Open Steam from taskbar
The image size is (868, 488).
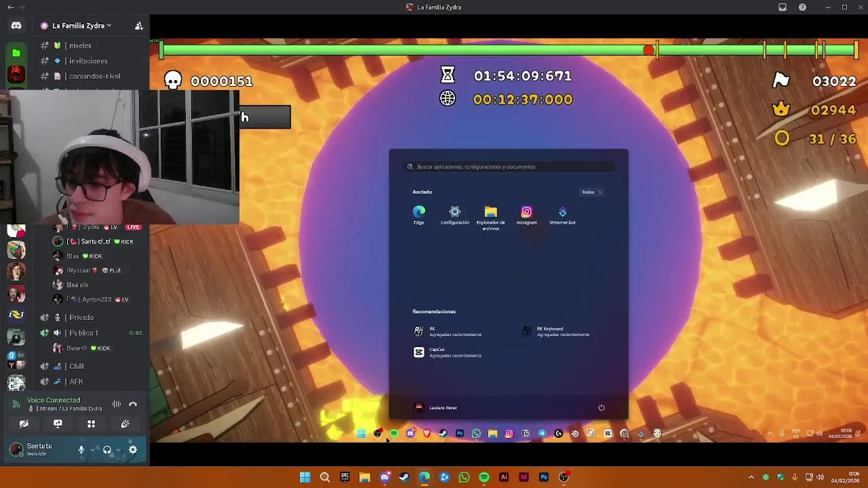coord(404,477)
